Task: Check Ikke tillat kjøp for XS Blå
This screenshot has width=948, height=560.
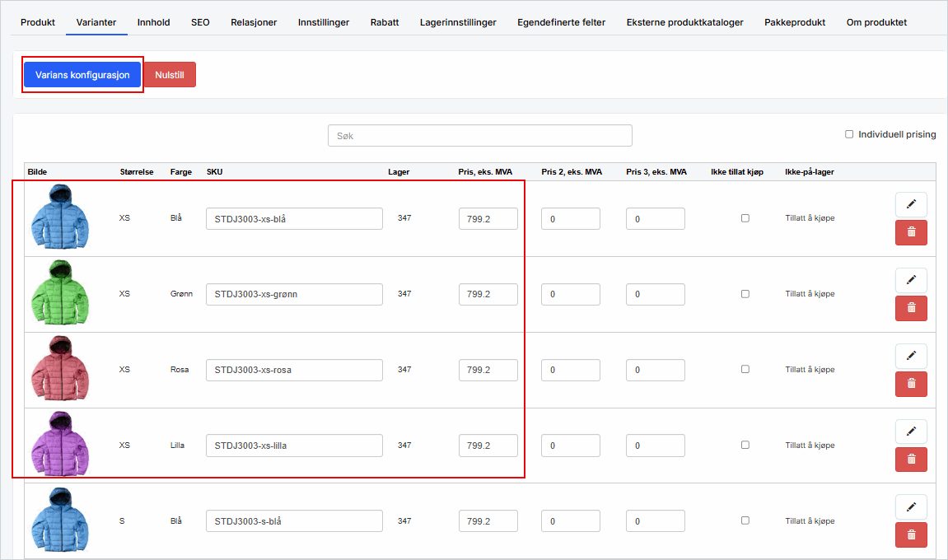Action: pyautogui.click(x=745, y=218)
